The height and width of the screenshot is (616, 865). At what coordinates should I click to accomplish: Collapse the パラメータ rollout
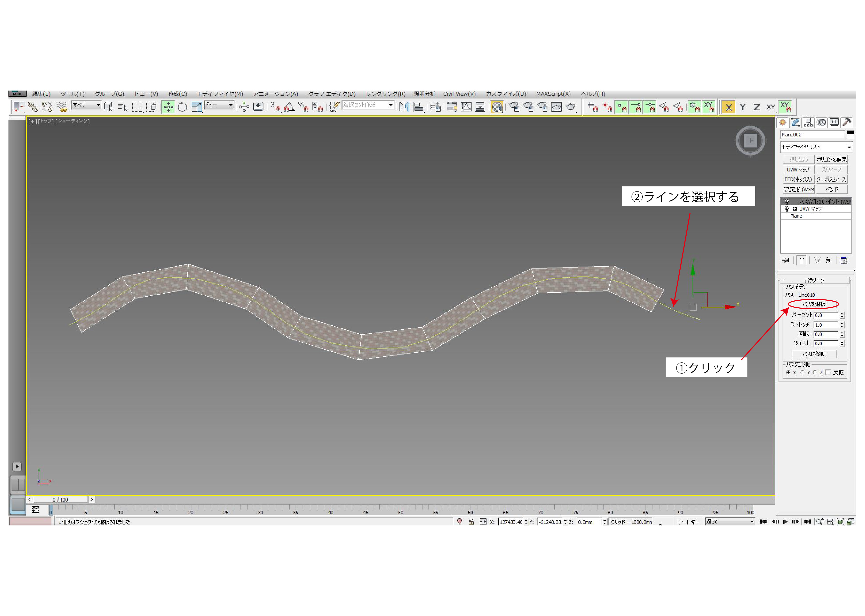814,280
